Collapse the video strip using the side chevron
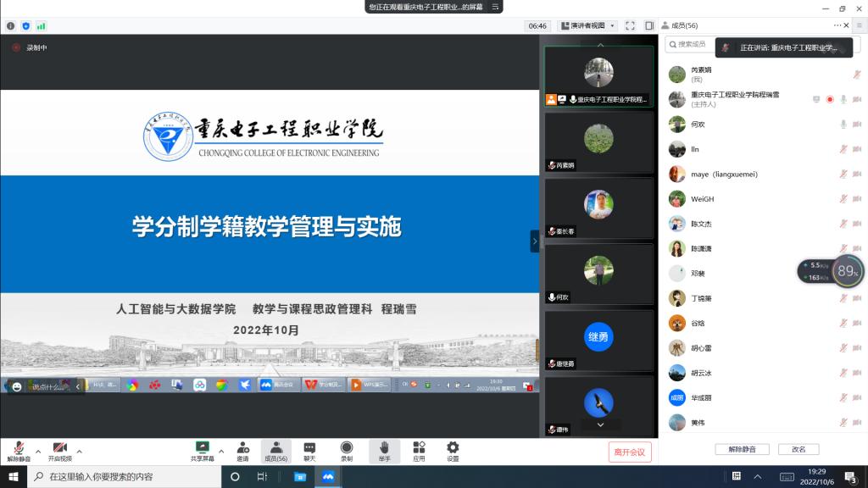 534,241
